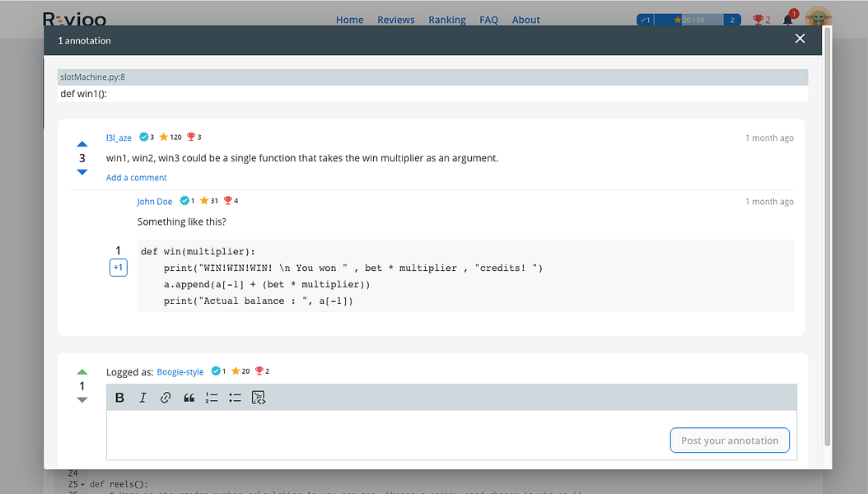Insert a blockquote in the annotation
Screen dimensions: 868x494
point(189,398)
